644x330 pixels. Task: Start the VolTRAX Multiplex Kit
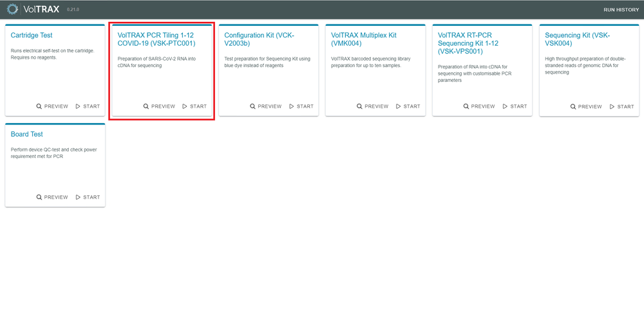pyautogui.click(x=408, y=106)
